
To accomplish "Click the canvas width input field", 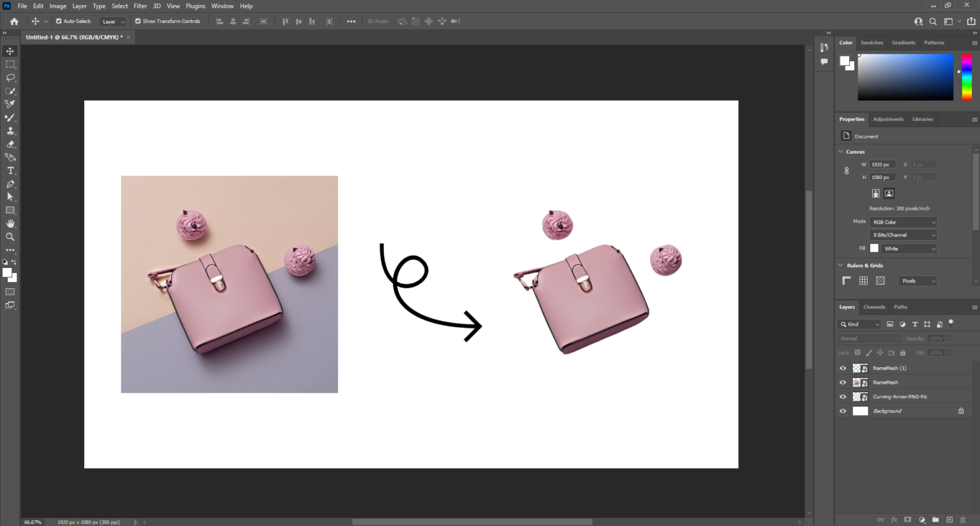I will (882, 164).
